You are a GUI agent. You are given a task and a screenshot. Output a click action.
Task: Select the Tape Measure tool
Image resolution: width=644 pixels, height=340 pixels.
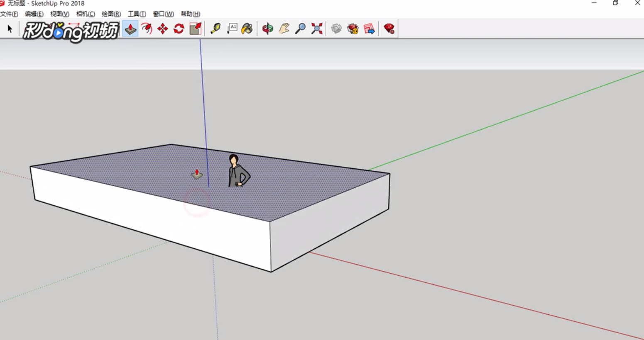(215, 29)
